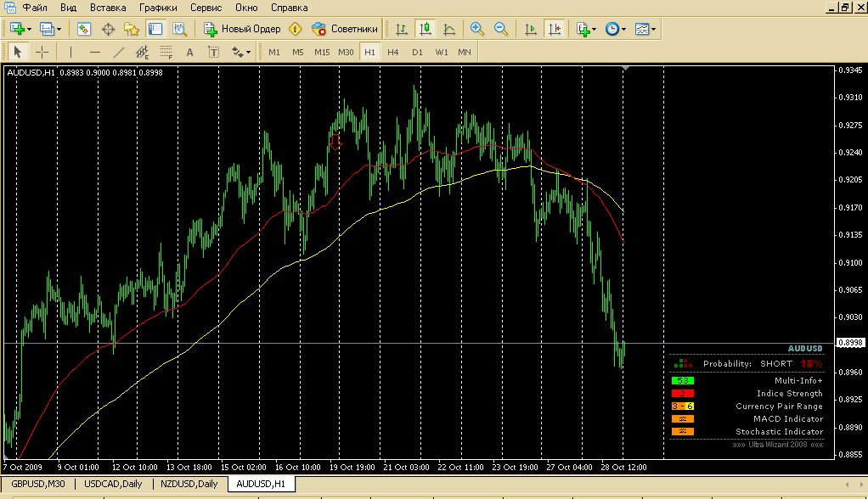The width and height of the screenshot is (868, 499).
Task: Select the Fibonacci retracement tool
Action: [x=166, y=52]
